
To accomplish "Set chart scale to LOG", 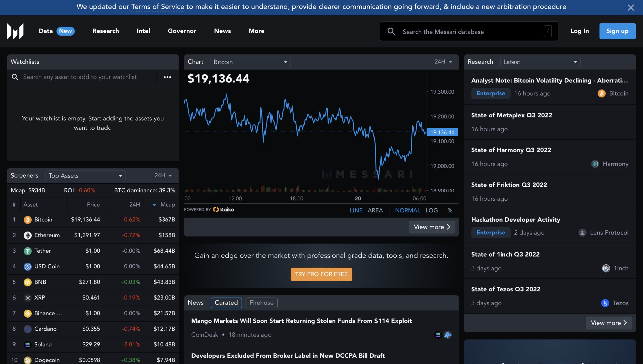I will (x=431, y=210).
